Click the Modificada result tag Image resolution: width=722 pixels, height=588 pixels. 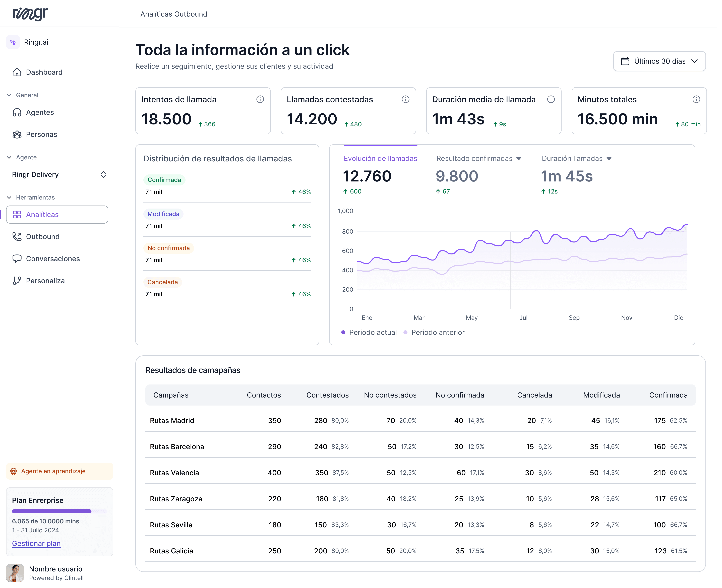[163, 214]
